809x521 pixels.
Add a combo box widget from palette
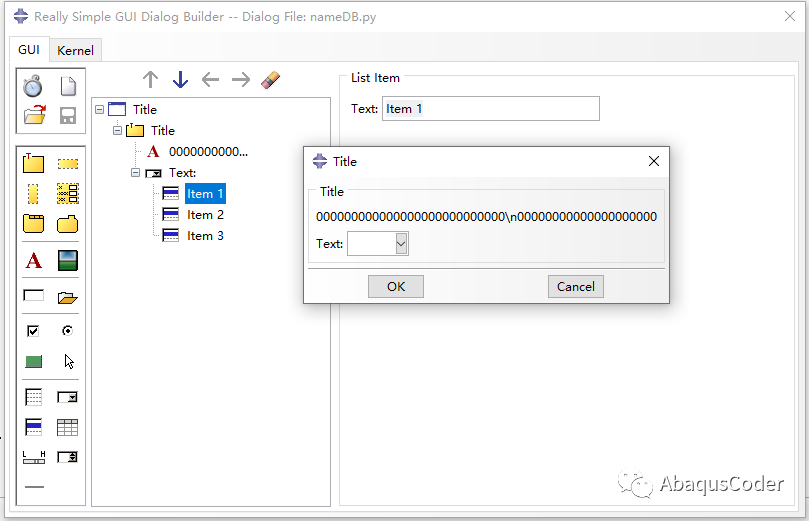click(x=68, y=397)
